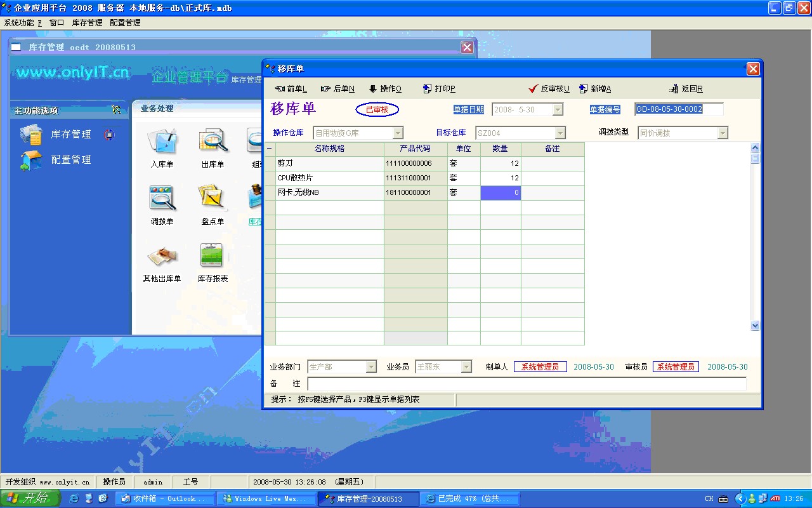
Task: Expand the 目标仓库 dropdown
Action: (560, 133)
